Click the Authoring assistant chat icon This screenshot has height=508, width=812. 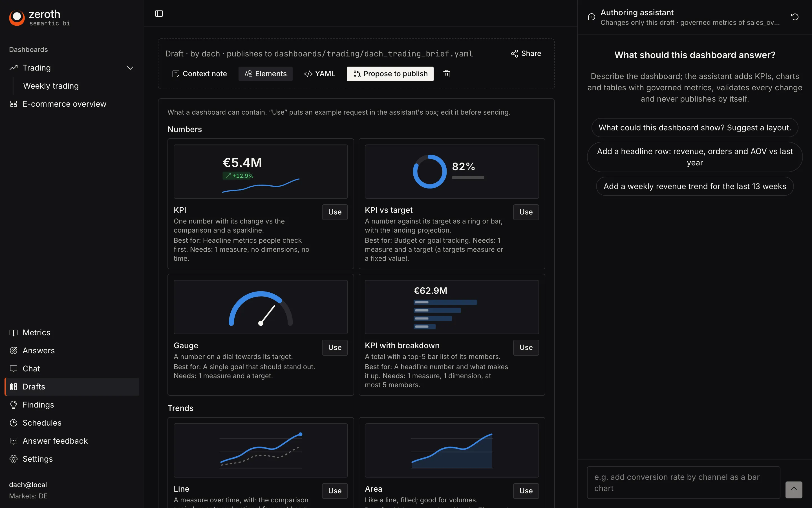(x=592, y=17)
